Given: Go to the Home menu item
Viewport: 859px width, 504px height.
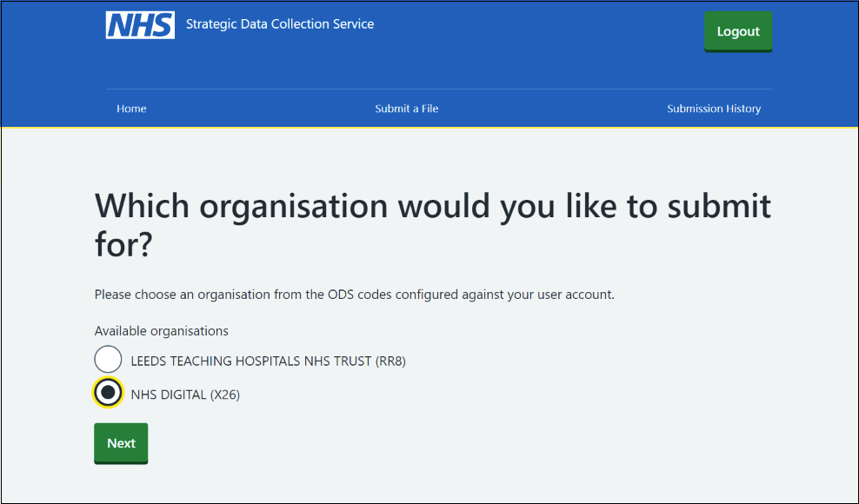Looking at the screenshot, I should [131, 109].
